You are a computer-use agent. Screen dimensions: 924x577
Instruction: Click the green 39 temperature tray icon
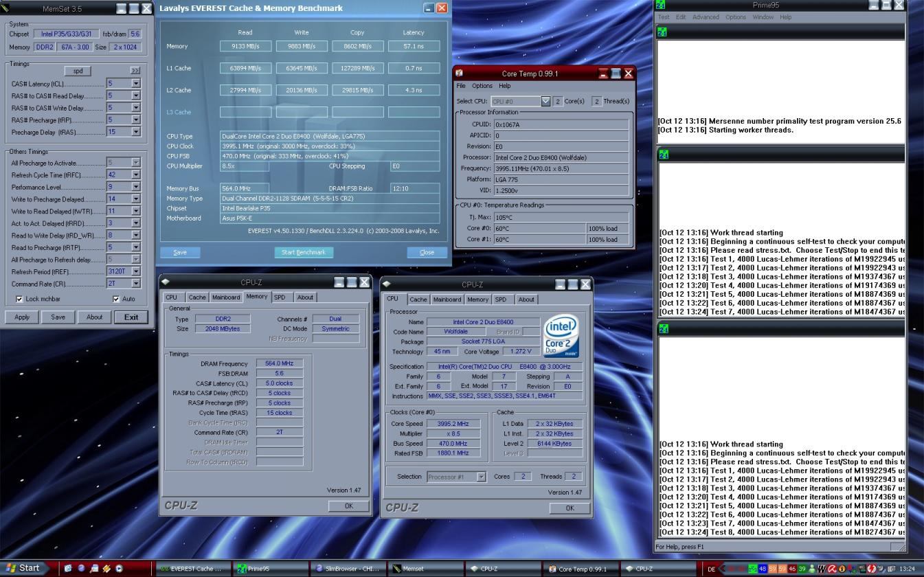pos(802,569)
